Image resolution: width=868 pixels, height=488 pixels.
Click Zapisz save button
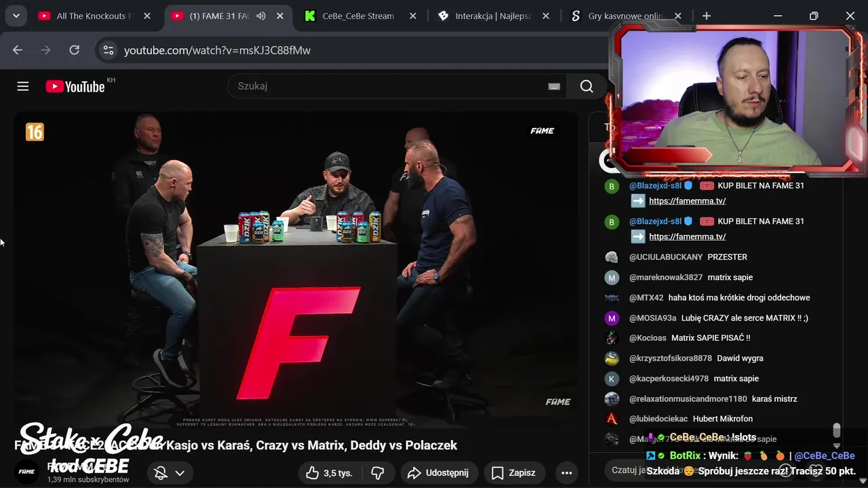coord(515,472)
